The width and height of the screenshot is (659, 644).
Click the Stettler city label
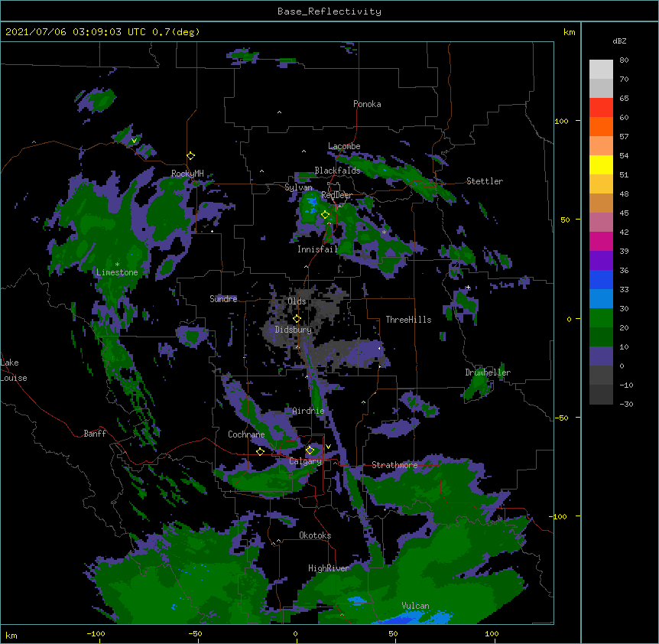pos(484,181)
